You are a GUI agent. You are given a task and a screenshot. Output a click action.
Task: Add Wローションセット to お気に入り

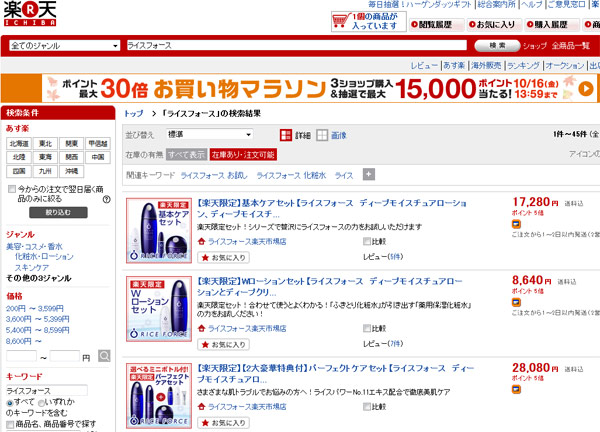click(223, 345)
